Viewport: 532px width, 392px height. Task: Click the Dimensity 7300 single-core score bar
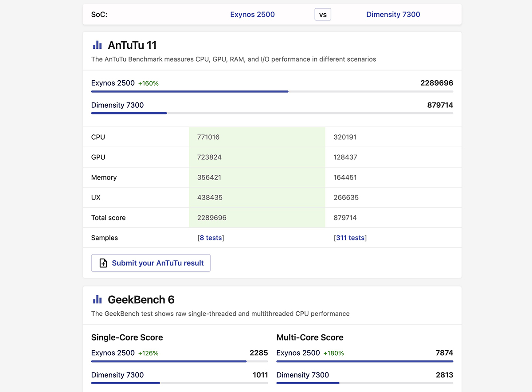click(180, 383)
